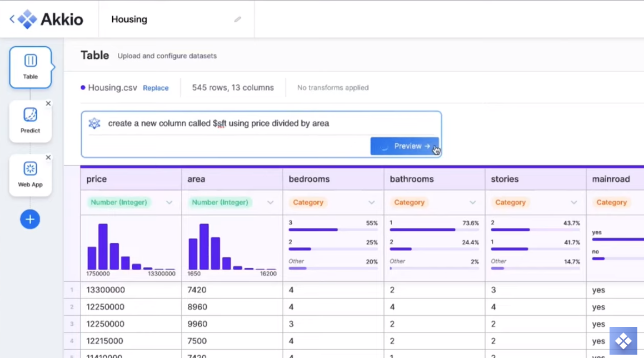Add a new flow step with plus button
The height and width of the screenshot is (358, 644).
(x=30, y=219)
